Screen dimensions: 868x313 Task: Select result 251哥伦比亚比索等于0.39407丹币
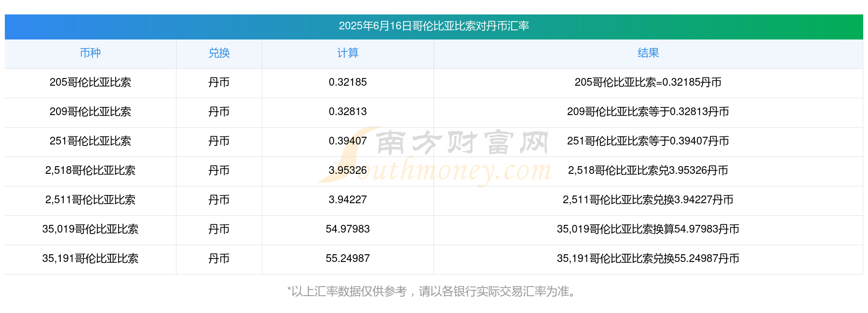(648, 141)
